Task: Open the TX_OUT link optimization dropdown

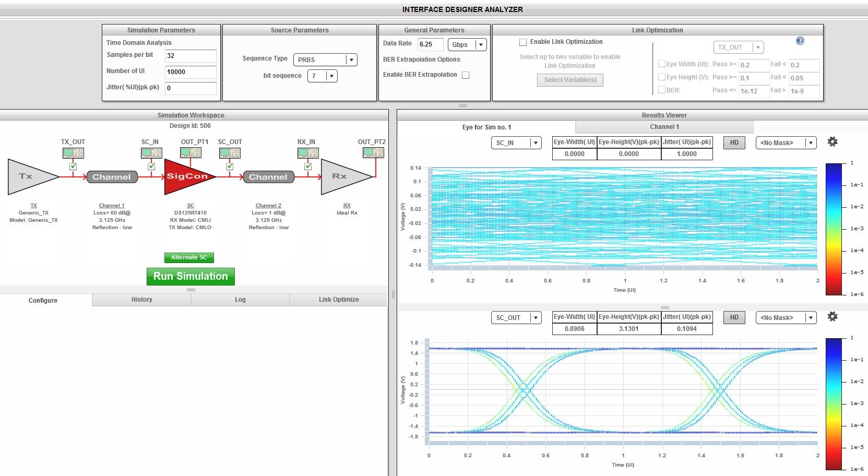Action: pos(739,47)
